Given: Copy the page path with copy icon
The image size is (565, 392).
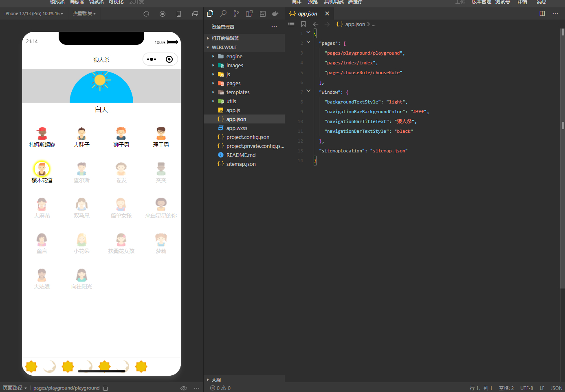Looking at the screenshot, I should point(105,388).
